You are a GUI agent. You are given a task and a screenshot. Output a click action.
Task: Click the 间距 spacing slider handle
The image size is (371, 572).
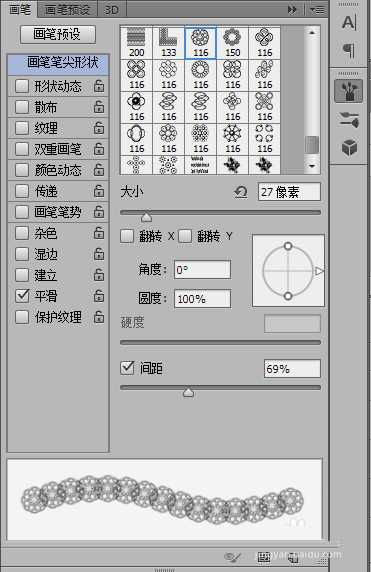188,392
